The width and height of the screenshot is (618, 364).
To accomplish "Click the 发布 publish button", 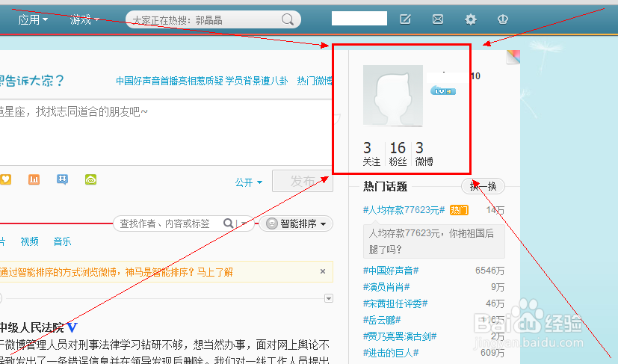I will point(303,181).
